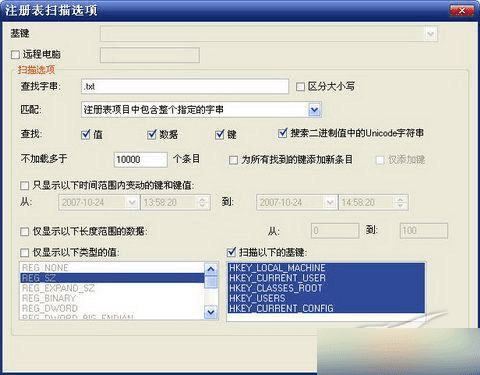Uncheck 扫描以下的基键 checkbox

pos(231,252)
